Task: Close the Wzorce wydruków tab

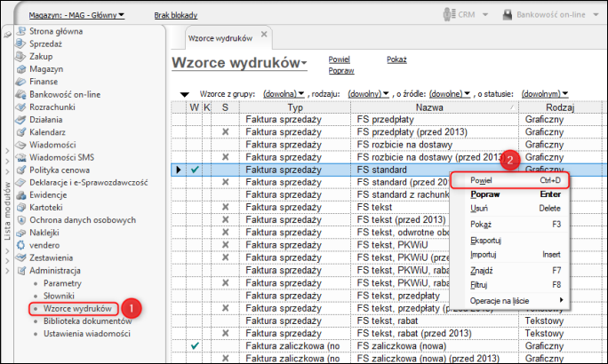Action: coord(264,34)
